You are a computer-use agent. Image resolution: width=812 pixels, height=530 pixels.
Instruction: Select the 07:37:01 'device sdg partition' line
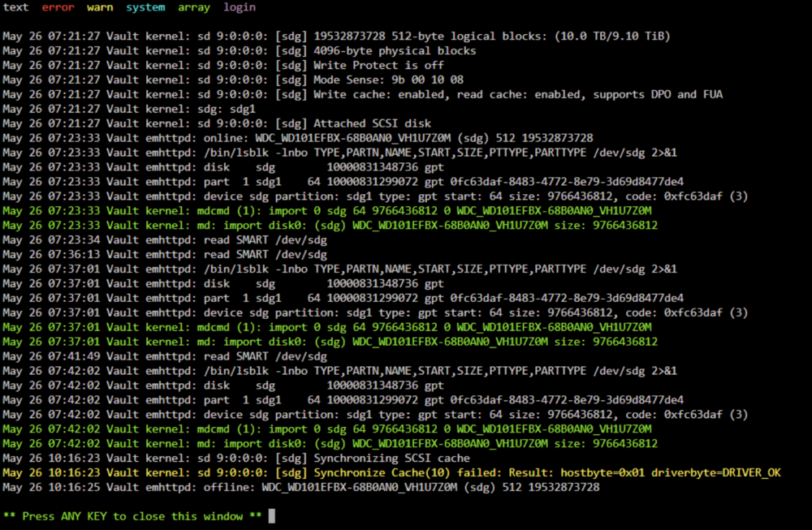tap(375, 312)
